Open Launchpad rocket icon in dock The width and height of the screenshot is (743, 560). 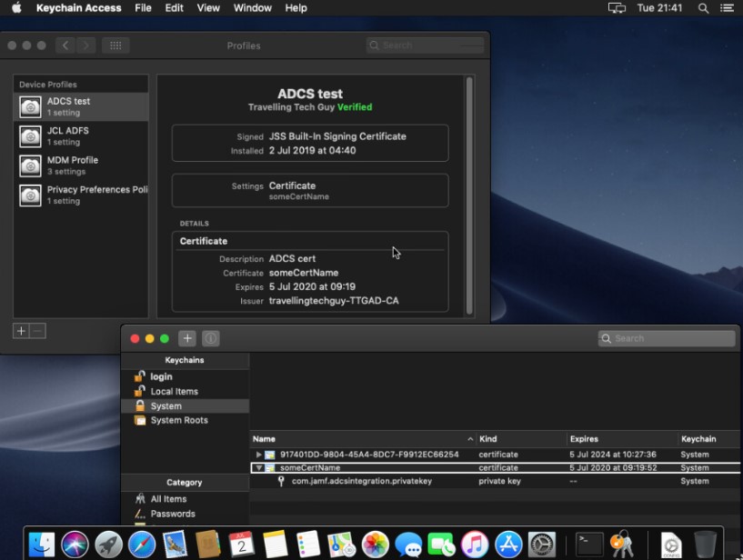[108, 545]
